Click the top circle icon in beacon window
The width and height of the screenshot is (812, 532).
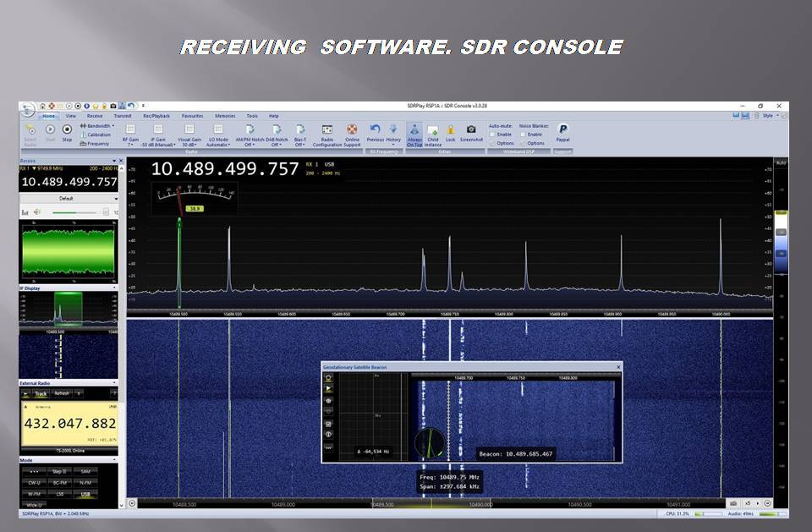(328, 377)
